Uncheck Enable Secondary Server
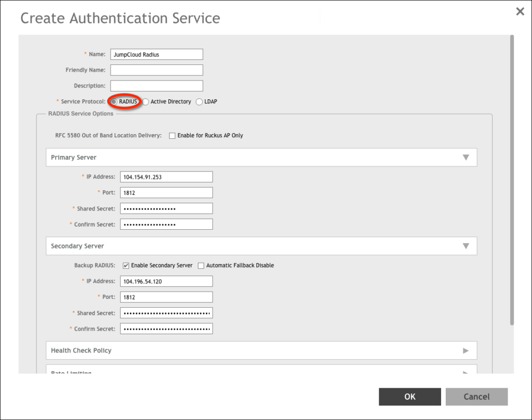 tap(125, 265)
